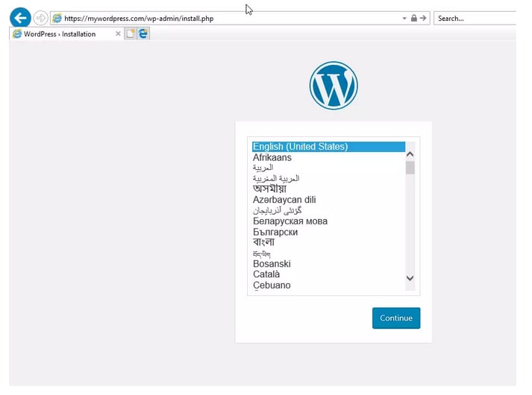Select Català from the language list

pyautogui.click(x=328, y=274)
